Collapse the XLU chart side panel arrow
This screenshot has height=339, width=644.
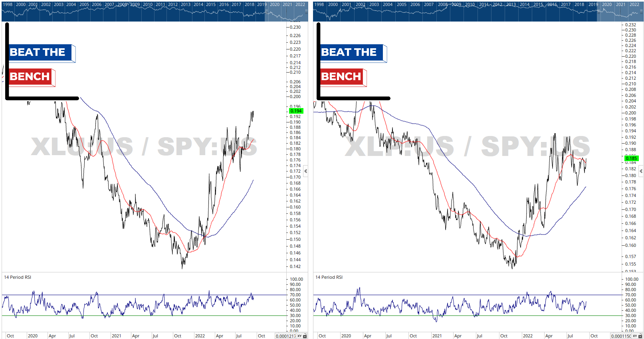[x=305, y=171]
